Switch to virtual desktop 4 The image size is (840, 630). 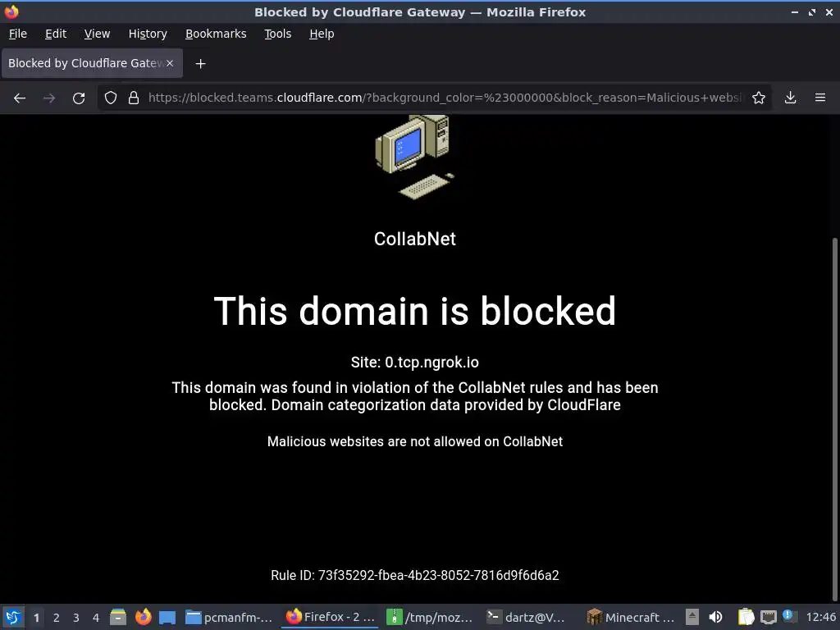point(96,618)
